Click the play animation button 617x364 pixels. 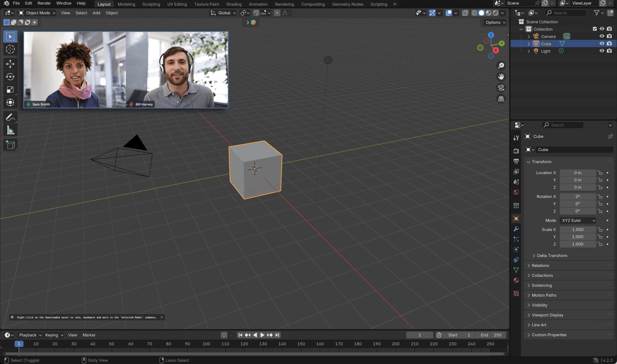point(262,335)
